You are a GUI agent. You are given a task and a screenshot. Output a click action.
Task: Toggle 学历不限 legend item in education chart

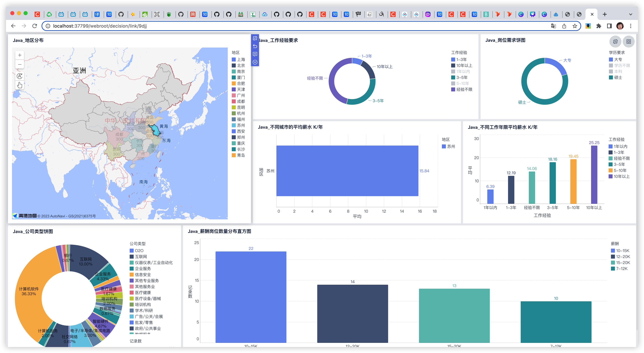tap(622, 65)
